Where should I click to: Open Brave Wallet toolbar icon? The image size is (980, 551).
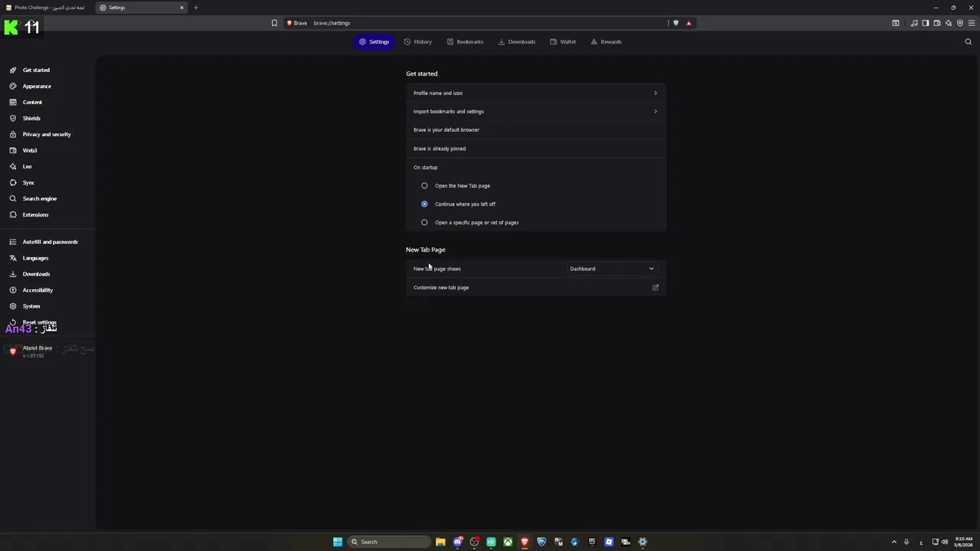(936, 23)
